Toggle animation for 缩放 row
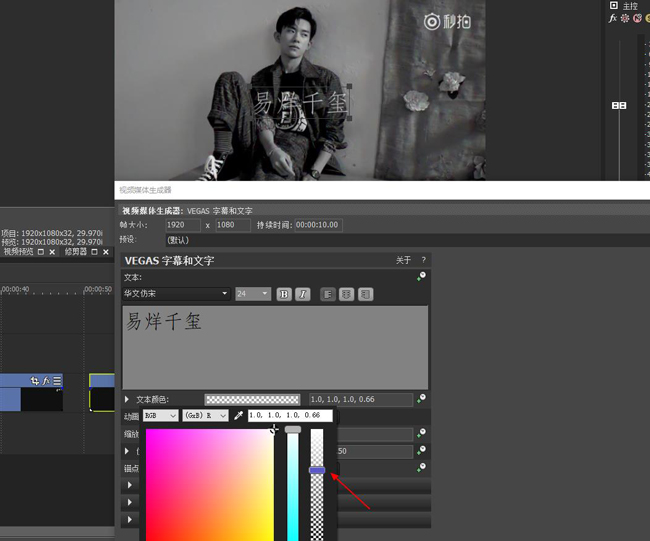 pyautogui.click(x=421, y=433)
